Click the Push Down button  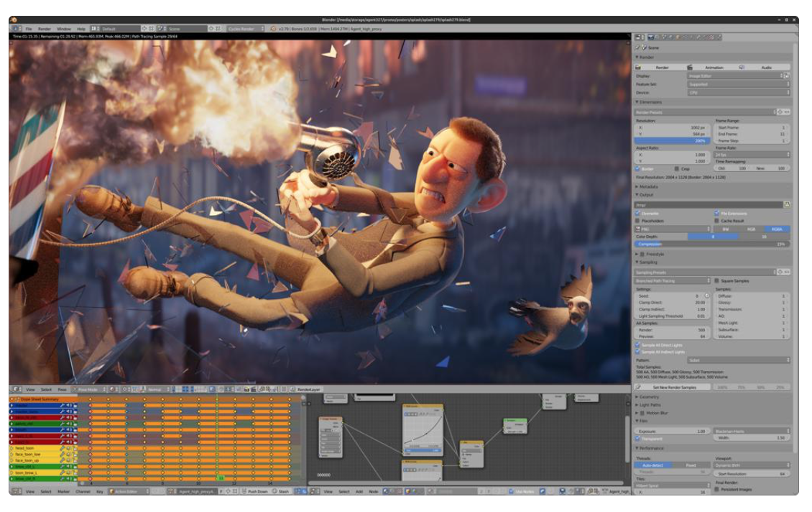pyautogui.click(x=254, y=491)
